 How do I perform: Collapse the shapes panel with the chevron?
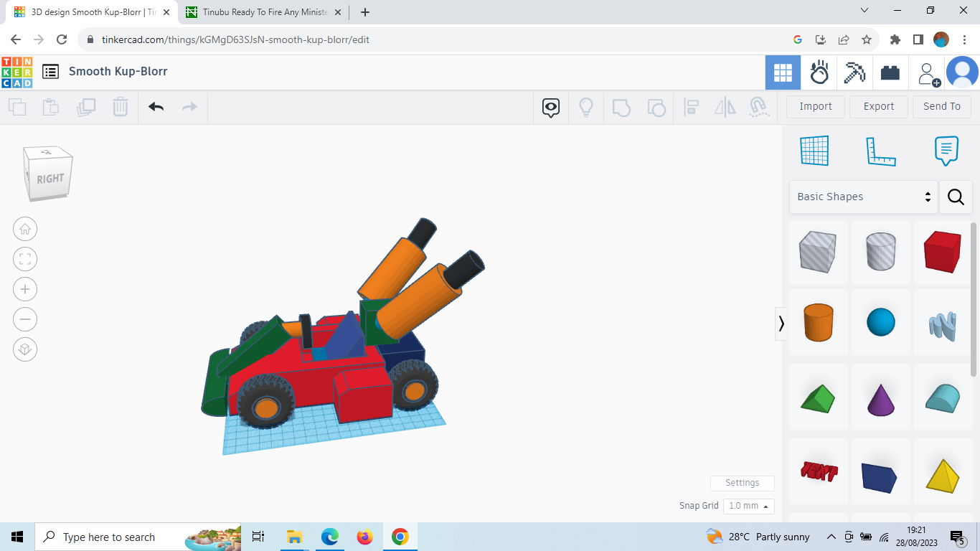pos(781,324)
